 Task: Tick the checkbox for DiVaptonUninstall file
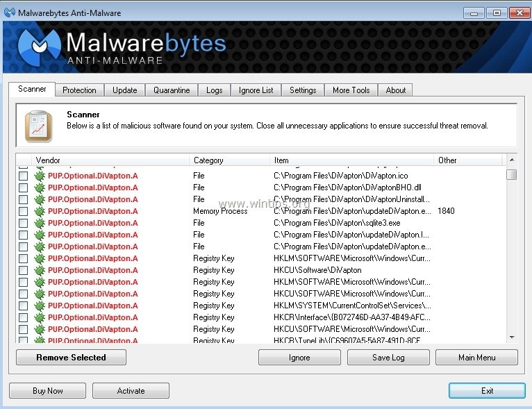(x=23, y=199)
